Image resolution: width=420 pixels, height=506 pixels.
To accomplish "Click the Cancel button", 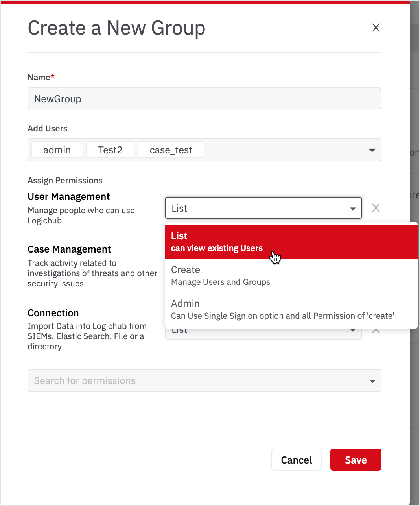I will [297, 460].
